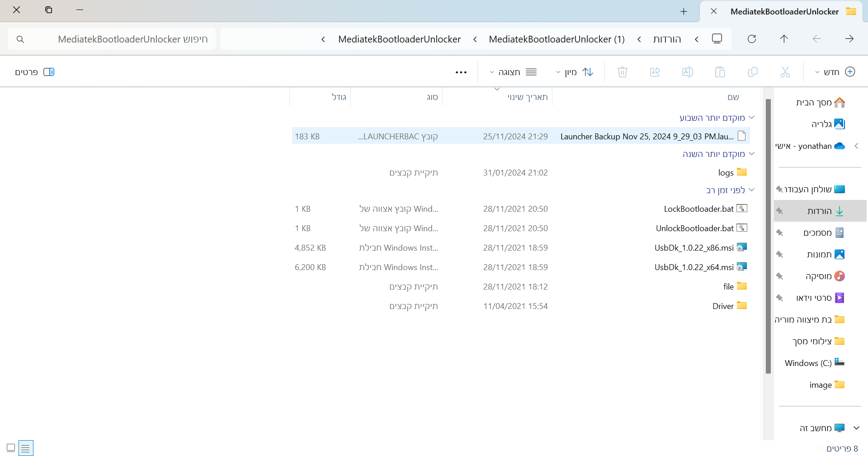This screenshot has width=868, height=456.
Task: Collapse the 'מוקדם יותר השבוע' group
Action: [751, 118]
